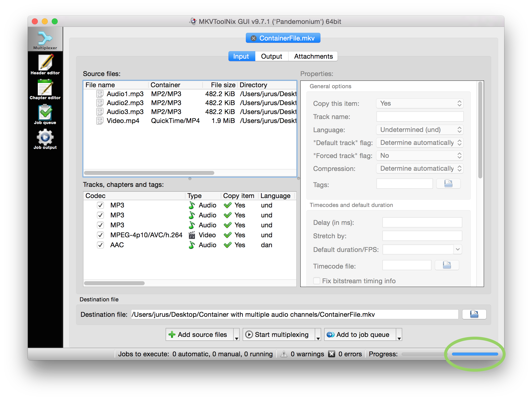
Task: Open the Job output view
Action: click(x=45, y=139)
